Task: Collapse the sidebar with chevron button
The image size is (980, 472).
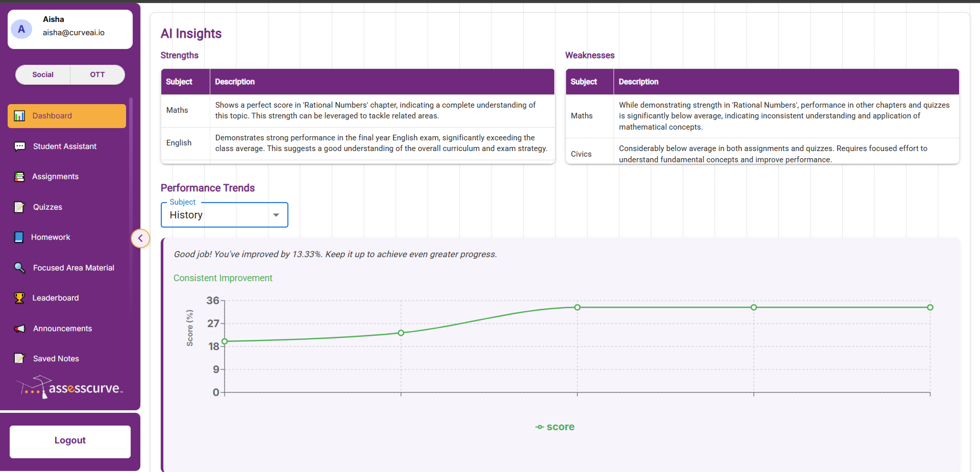Action: 140,238
